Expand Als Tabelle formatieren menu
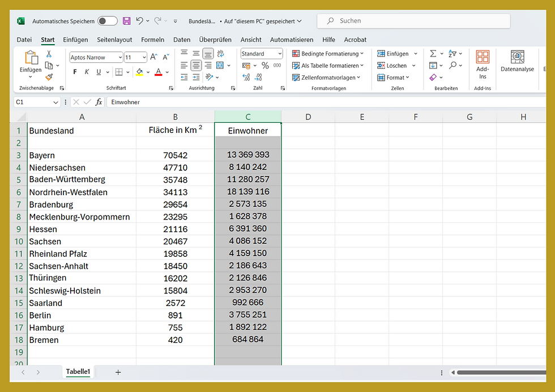This screenshot has width=555, height=392. pyautogui.click(x=328, y=66)
